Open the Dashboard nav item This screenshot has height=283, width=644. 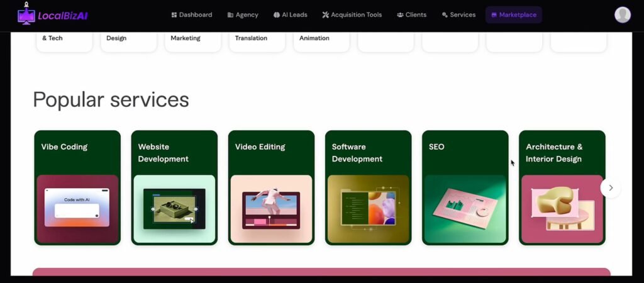192,14
